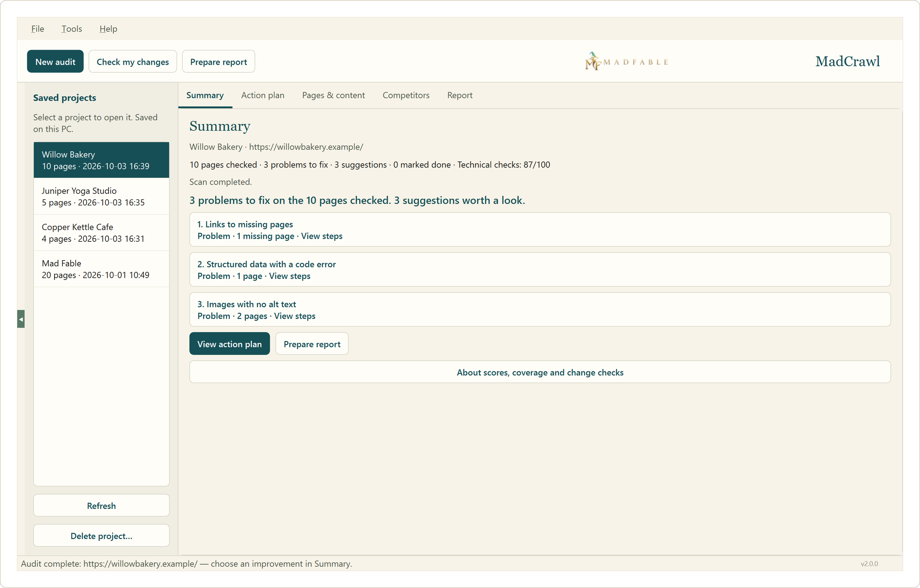Open Links to missing pages card
This screenshot has width=920, height=588.
point(540,230)
